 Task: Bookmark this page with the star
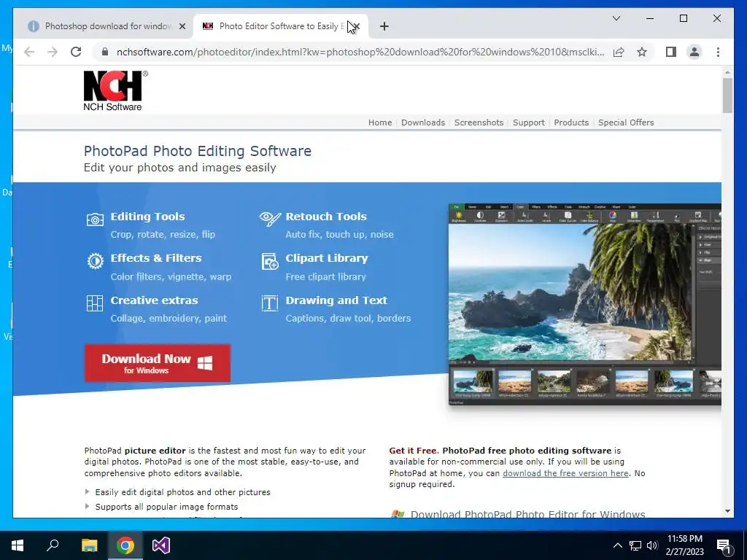point(642,52)
